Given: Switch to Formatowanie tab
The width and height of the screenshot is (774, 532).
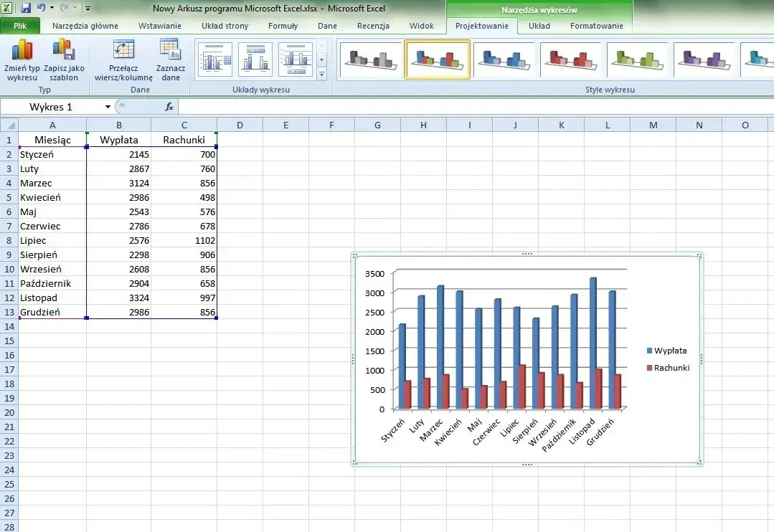Looking at the screenshot, I should (596, 26).
